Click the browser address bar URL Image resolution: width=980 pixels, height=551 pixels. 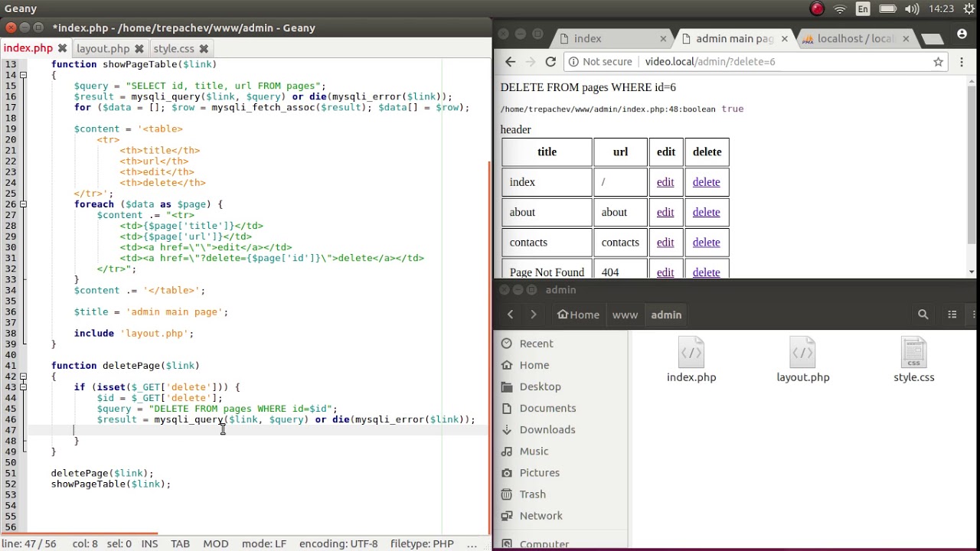point(710,61)
